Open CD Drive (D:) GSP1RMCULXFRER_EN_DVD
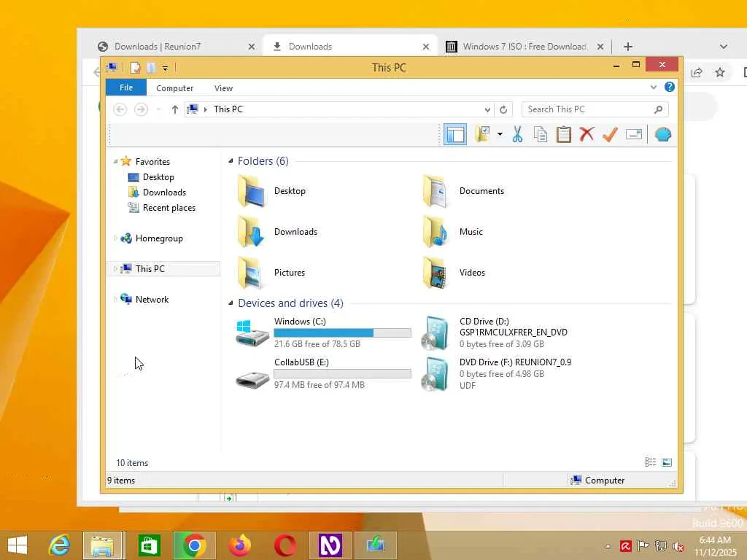Viewport: 747px width, 560px height. 495,332
